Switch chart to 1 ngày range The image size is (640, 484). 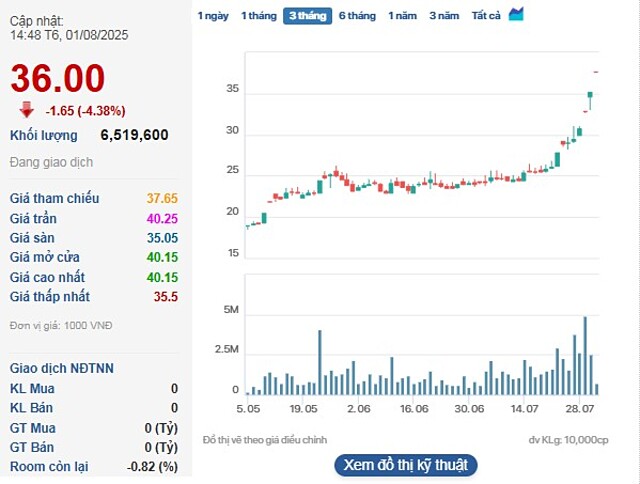tap(213, 16)
